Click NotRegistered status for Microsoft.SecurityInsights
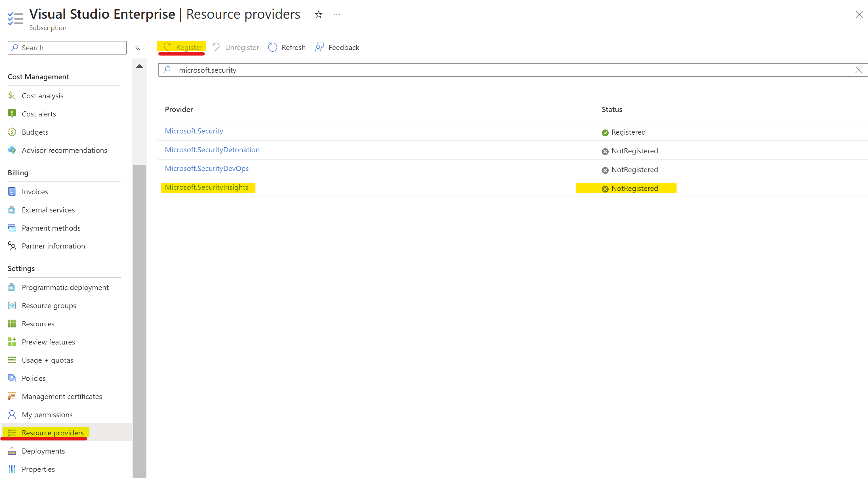This screenshot has height=478, width=868. [x=630, y=188]
